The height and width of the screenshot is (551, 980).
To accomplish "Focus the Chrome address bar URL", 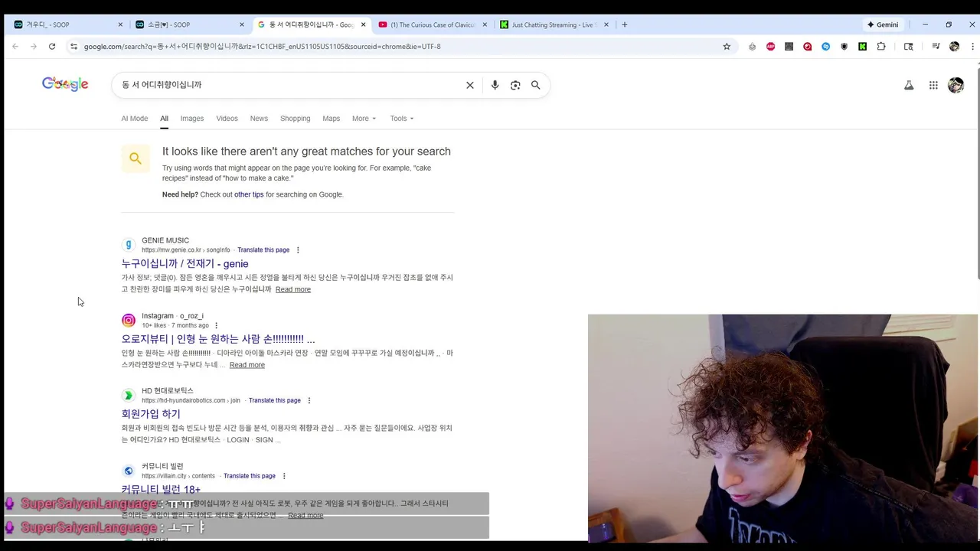I will (398, 46).
